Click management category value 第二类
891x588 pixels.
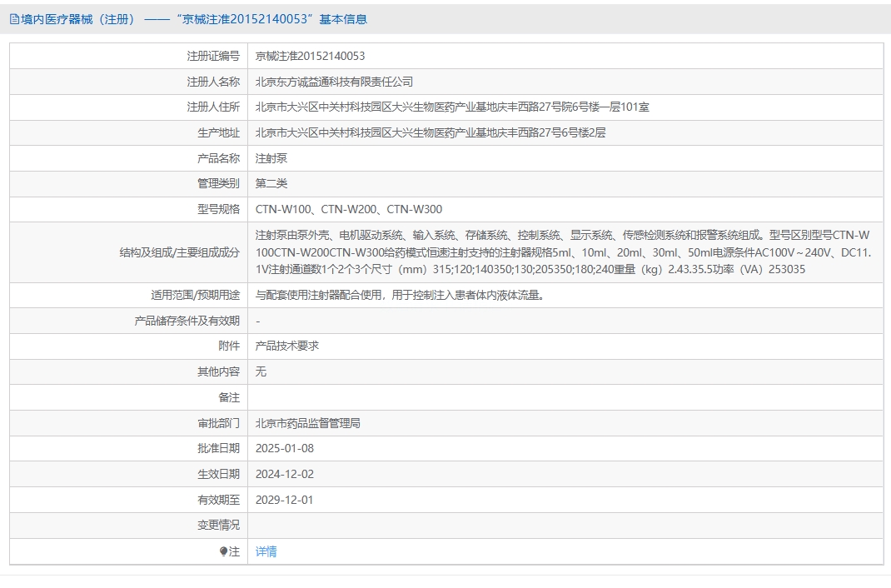tap(271, 183)
